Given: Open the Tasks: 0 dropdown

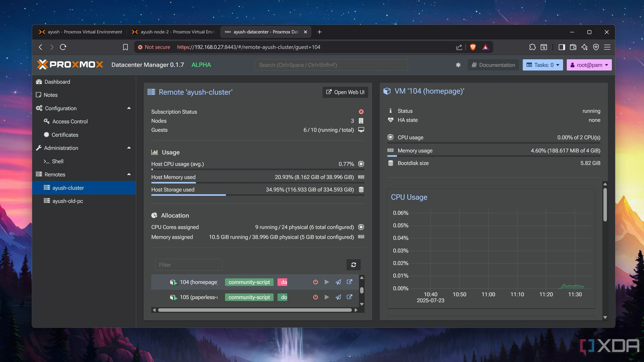Looking at the screenshot, I should [x=543, y=65].
